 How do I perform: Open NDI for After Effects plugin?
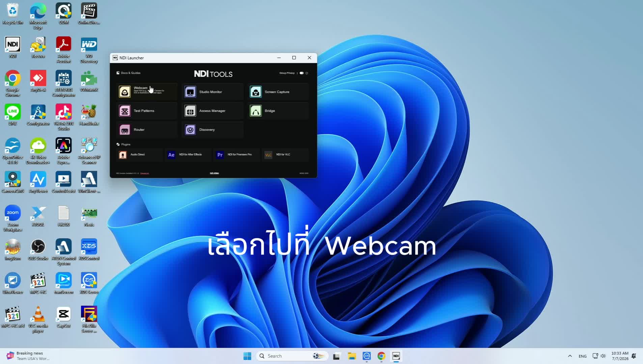pos(188,155)
